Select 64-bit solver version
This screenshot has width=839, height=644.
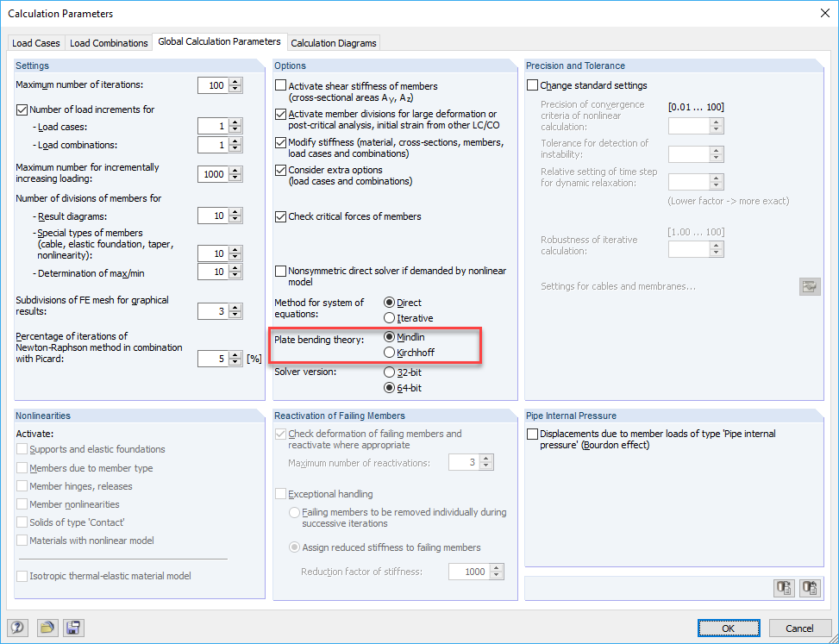pyautogui.click(x=390, y=388)
